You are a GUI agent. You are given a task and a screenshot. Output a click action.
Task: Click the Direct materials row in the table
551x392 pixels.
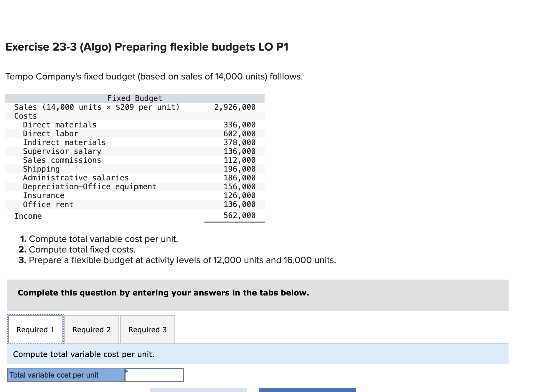(x=60, y=124)
